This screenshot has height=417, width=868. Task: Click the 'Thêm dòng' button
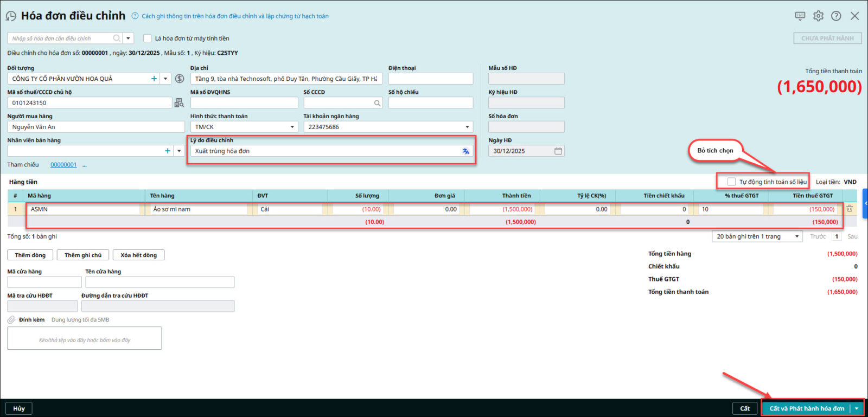click(30, 255)
